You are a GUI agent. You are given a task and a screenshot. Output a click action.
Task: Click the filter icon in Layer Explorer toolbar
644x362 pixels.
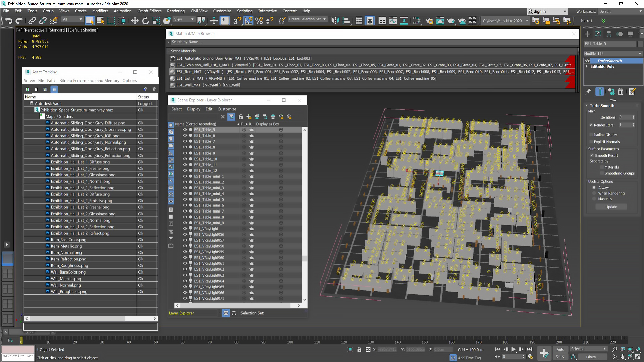tap(231, 117)
